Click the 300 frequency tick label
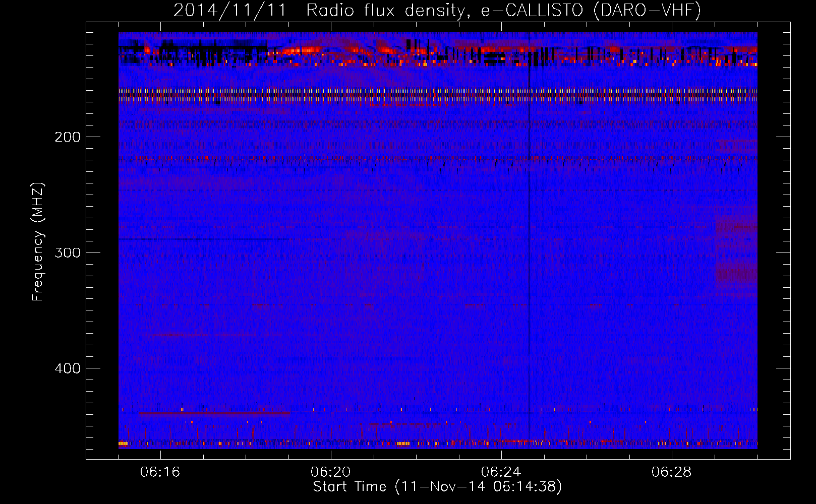Image resolution: width=816 pixels, height=504 pixels. click(68, 253)
